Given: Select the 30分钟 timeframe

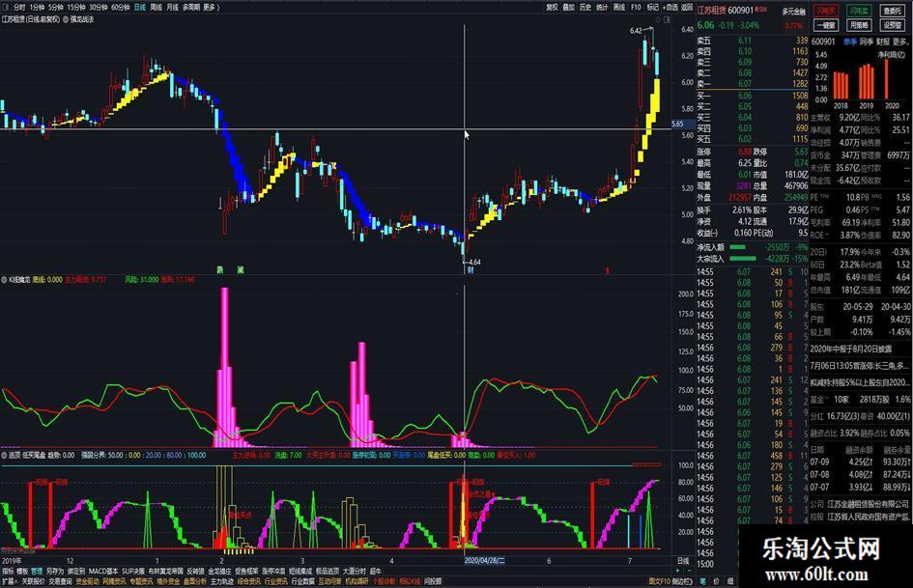Looking at the screenshot, I should click(x=99, y=7).
